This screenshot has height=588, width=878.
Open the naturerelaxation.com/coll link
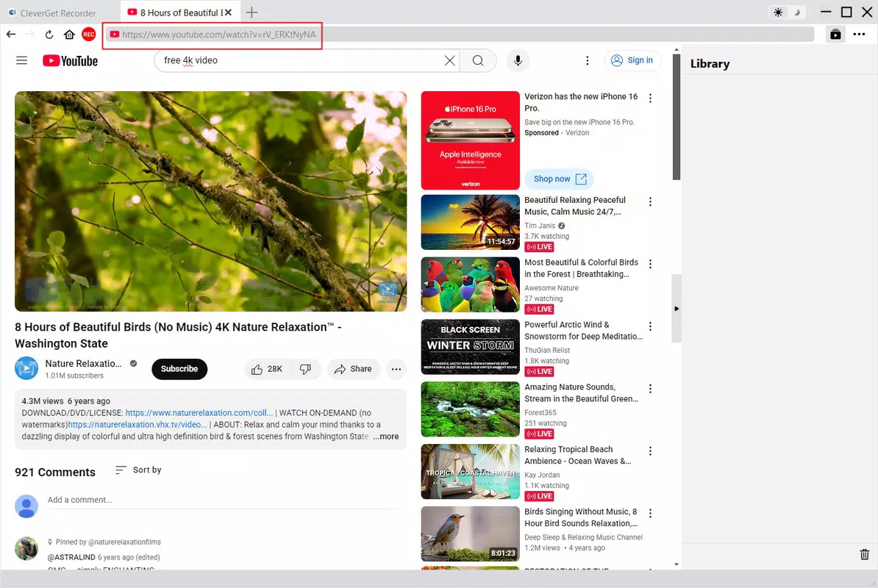(x=199, y=413)
